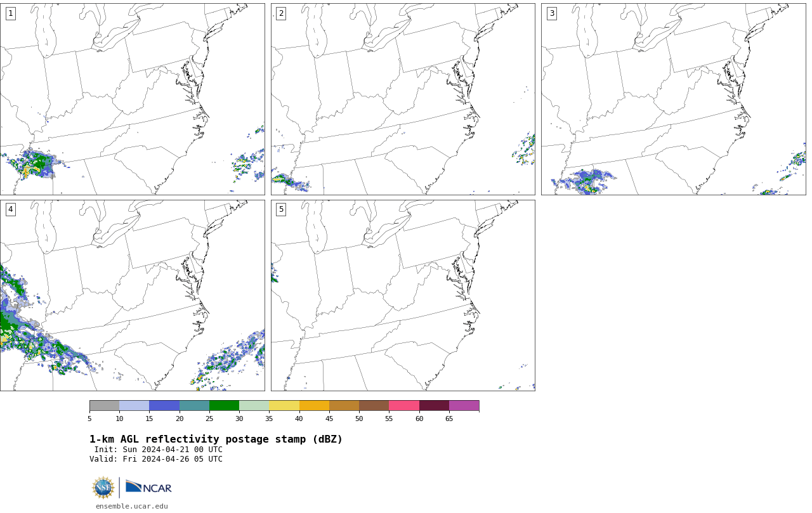Click the member number 4 label box
This screenshot has height=513, width=812.
pos(10,209)
